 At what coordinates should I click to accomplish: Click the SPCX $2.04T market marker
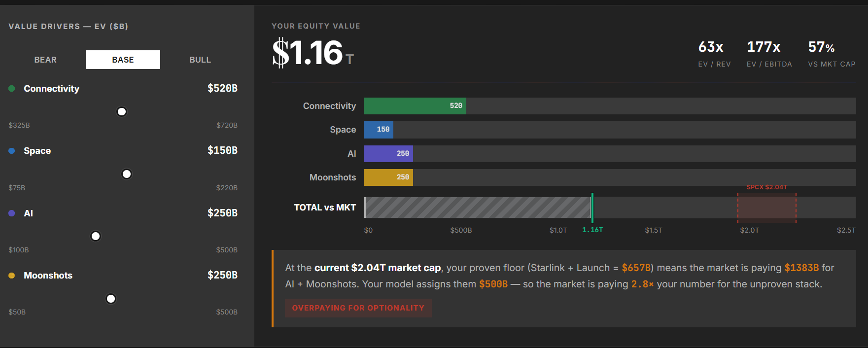coord(767,208)
